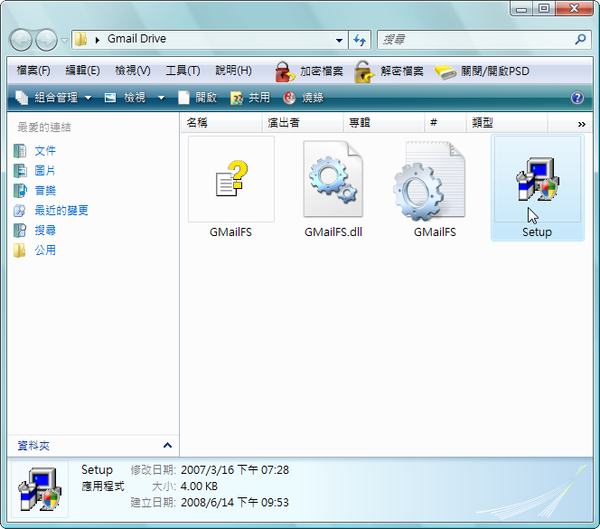Click the 共用 share toolbar button

[250, 98]
